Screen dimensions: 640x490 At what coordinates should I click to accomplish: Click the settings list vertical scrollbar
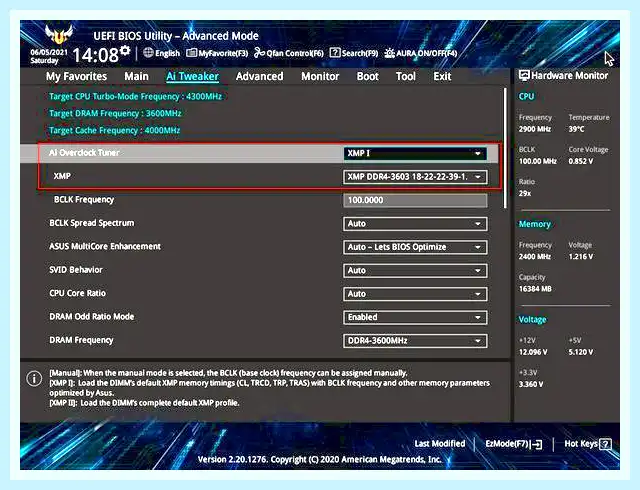point(505,148)
